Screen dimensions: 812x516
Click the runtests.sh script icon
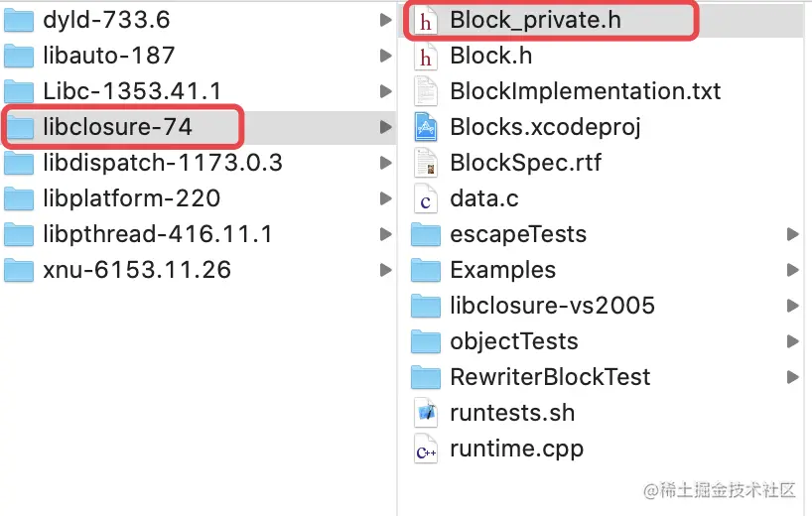coord(426,413)
